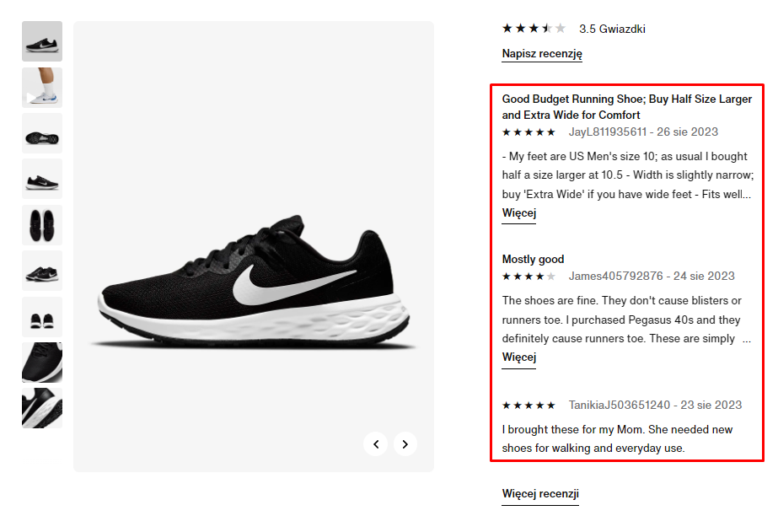
Task: Click the Good Budget Running Shoe review title
Action: click(626, 107)
